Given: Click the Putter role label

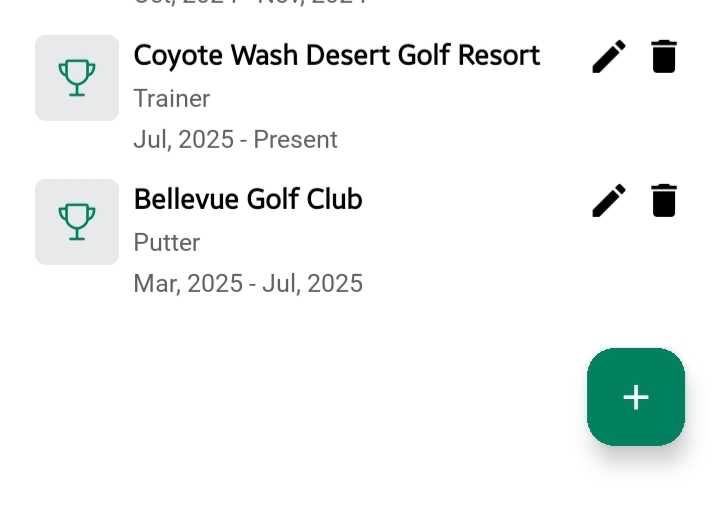Looking at the screenshot, I should tap(166, 243).
